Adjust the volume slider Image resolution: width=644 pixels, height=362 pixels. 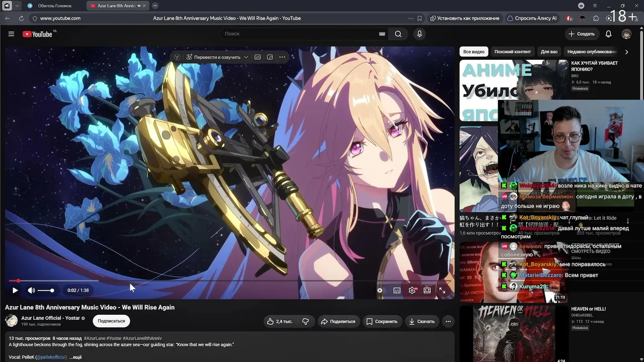(x=46, y=290)
